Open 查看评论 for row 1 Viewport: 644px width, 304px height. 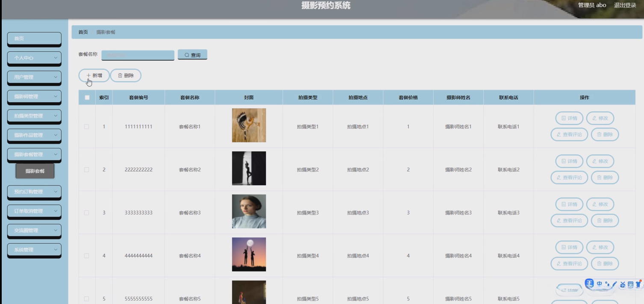[x=569, y=134]
